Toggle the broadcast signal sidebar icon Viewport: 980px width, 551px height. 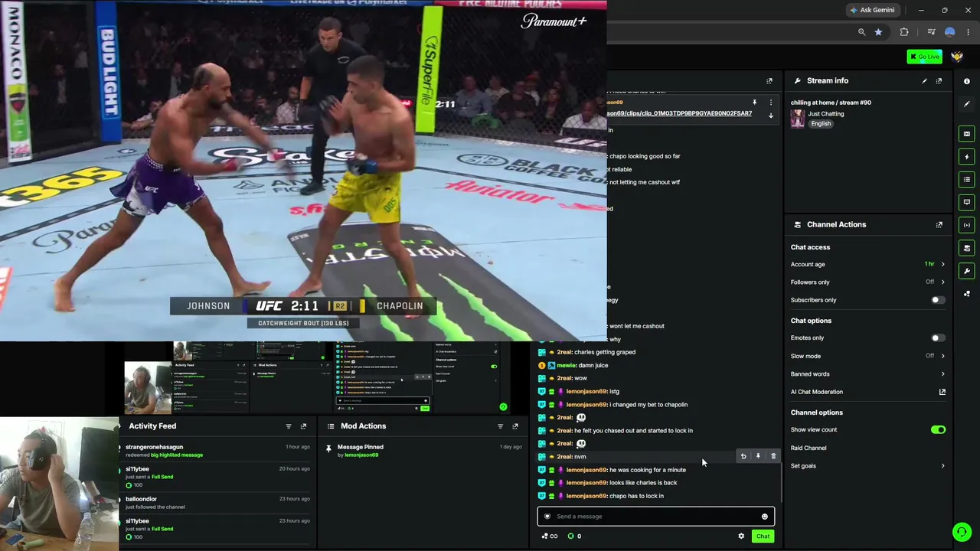tap(967, 225)
